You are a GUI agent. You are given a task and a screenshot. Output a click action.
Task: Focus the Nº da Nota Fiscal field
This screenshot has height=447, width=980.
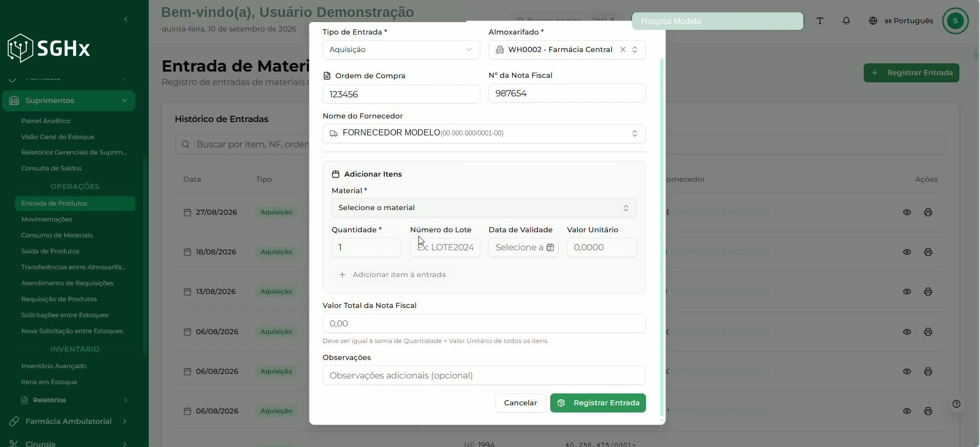point(567,93)
